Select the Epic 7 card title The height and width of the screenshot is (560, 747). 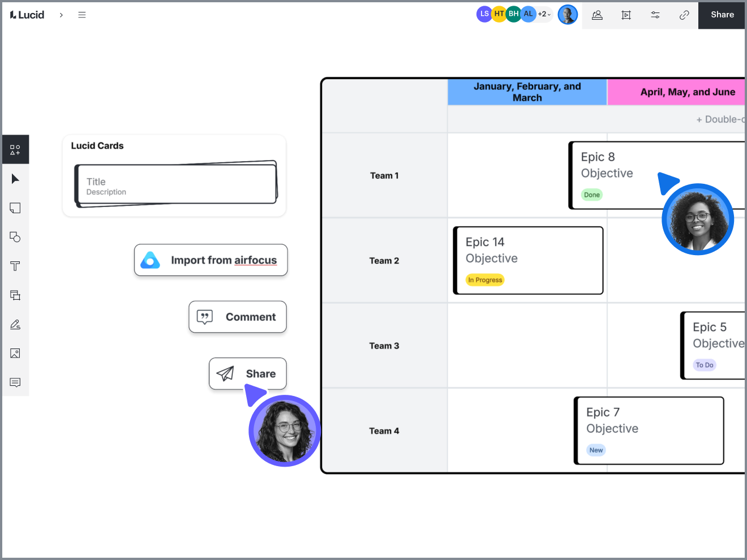point(603,412)
